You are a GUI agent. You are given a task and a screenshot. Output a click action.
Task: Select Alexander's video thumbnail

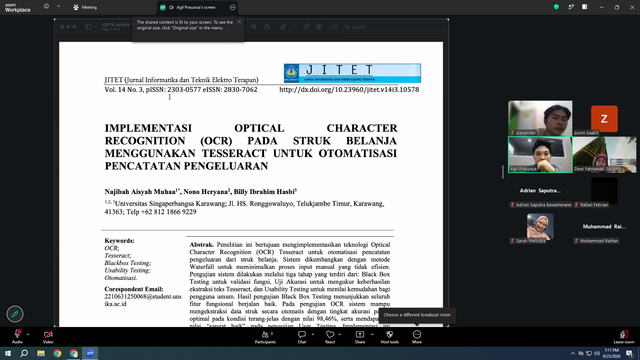click(540, 118)
